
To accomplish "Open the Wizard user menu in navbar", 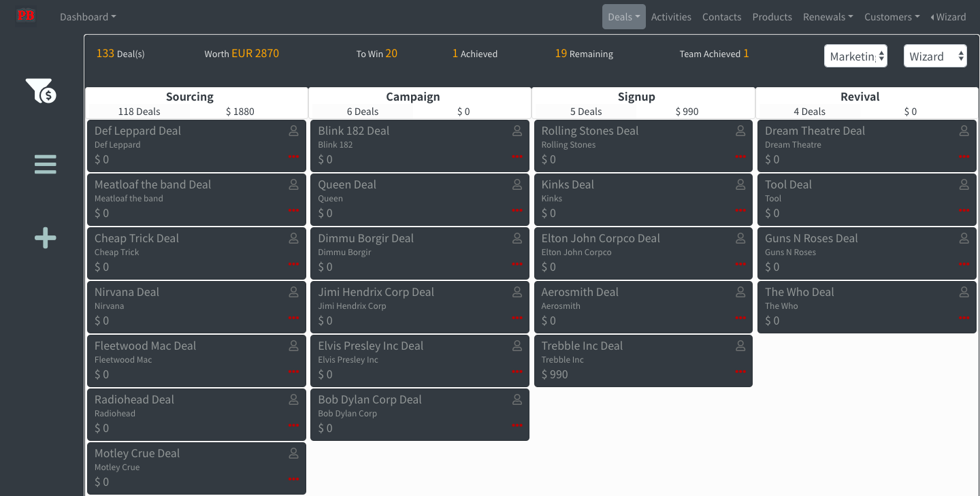I will 949,17.
